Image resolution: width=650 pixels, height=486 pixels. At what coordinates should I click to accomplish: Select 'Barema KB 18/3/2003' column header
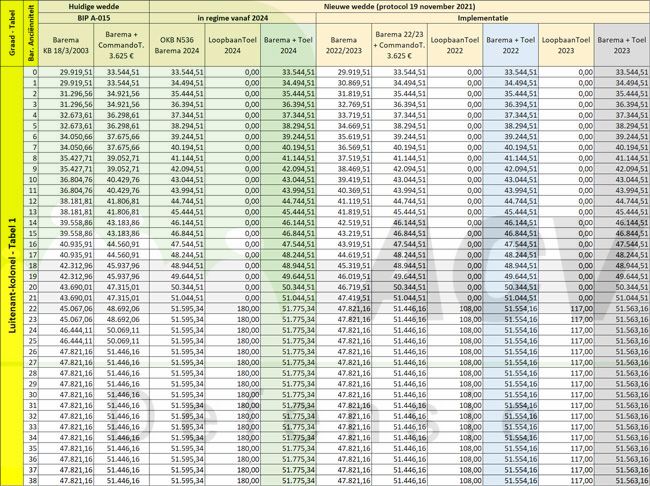(66, 45)
